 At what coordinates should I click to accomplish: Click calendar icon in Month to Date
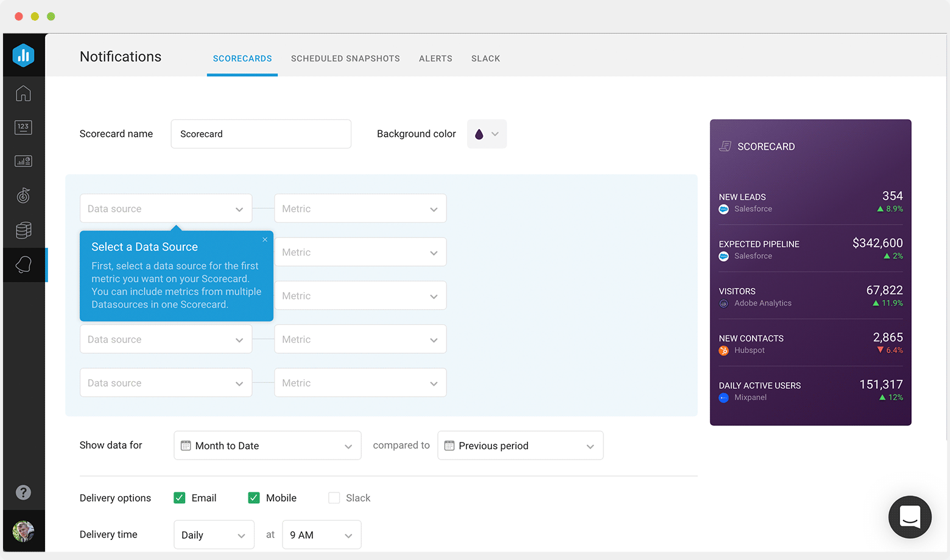[x=186, y=446]
